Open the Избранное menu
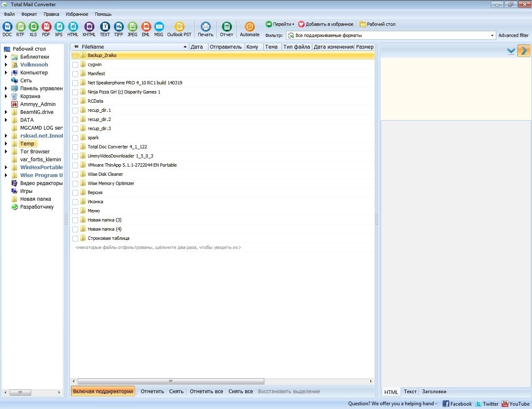This screenshot has height=409, width=532. (77, 14)
